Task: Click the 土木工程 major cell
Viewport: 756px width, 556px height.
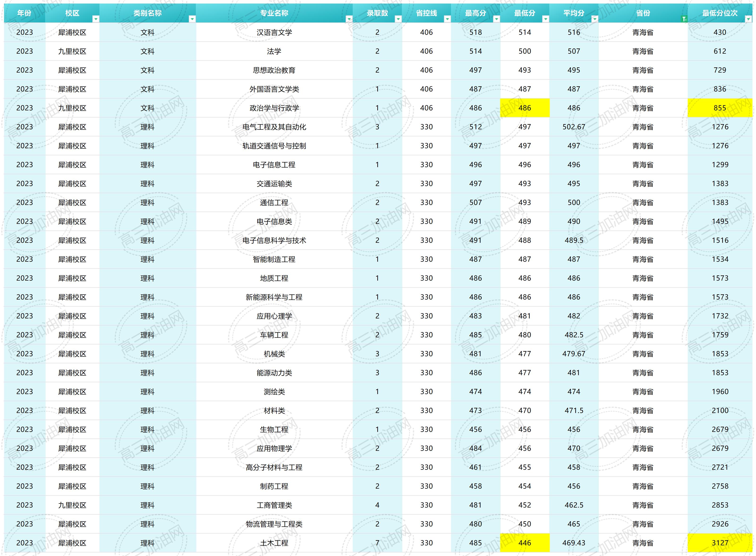Action: (275, 543)
